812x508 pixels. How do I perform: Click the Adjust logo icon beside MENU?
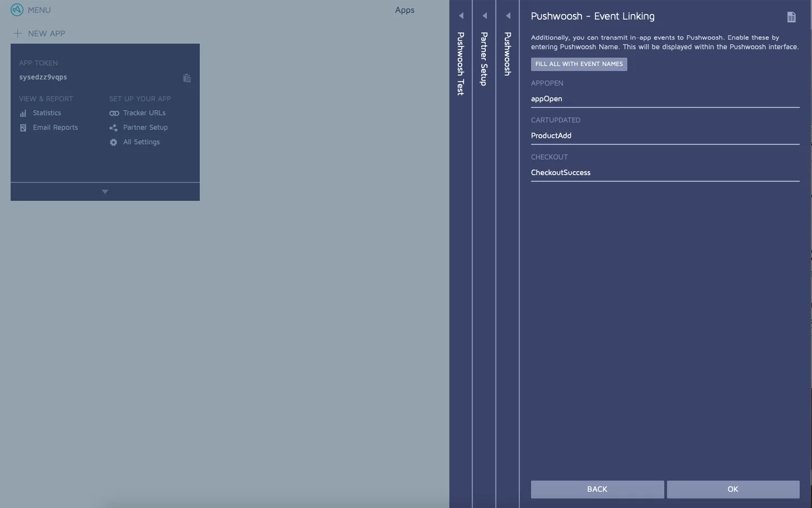point(17,10)
